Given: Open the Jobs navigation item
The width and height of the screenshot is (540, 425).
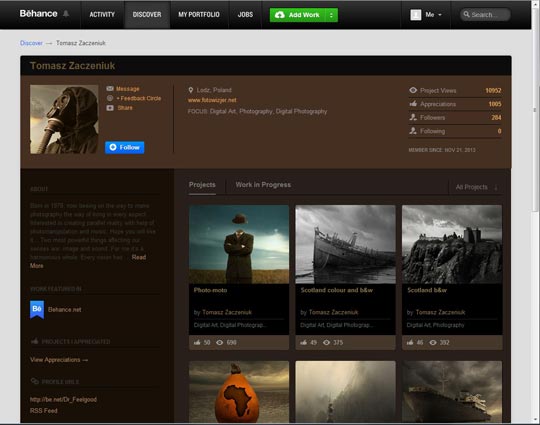Looking at the screenshot, I should pos(245,14).
